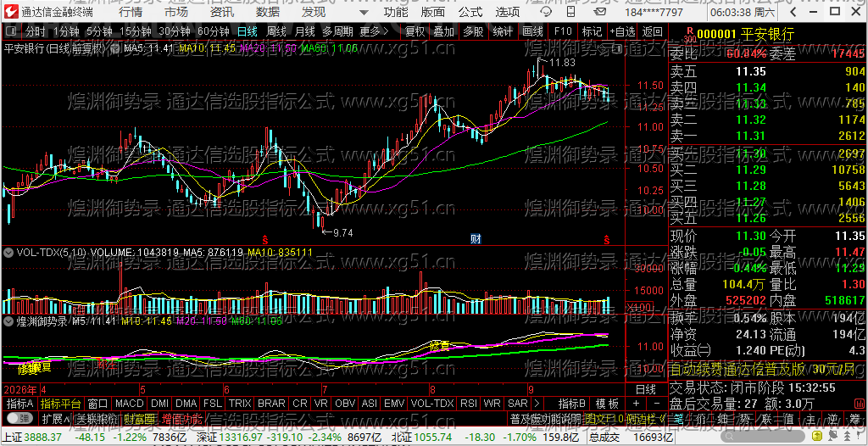Open the 模板 template menu
Screen dimensions: 868x446
click(607, 403)
